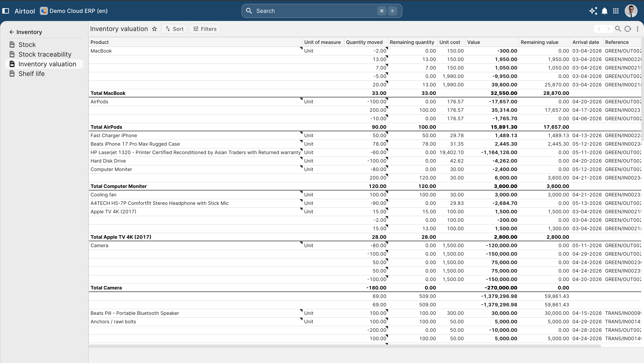Open Stock traceability in the sidebar
The width and height of the screenshot is (644, 363).
44,54
